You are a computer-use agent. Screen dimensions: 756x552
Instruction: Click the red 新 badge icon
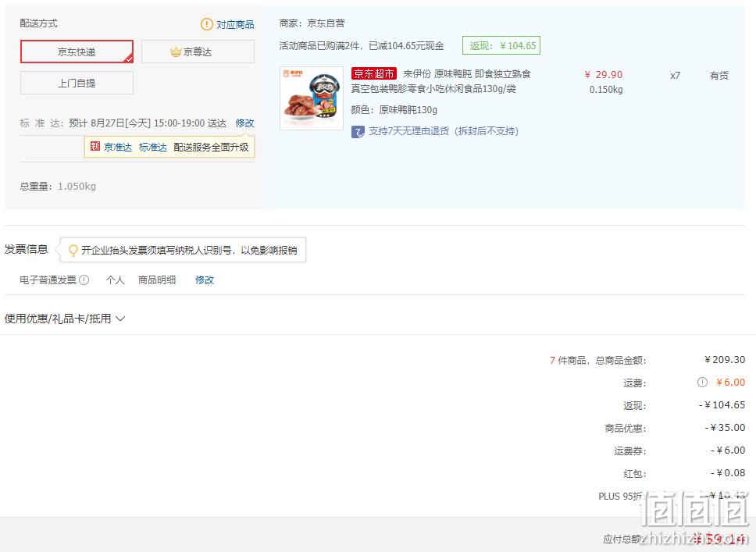coord(95,146)
